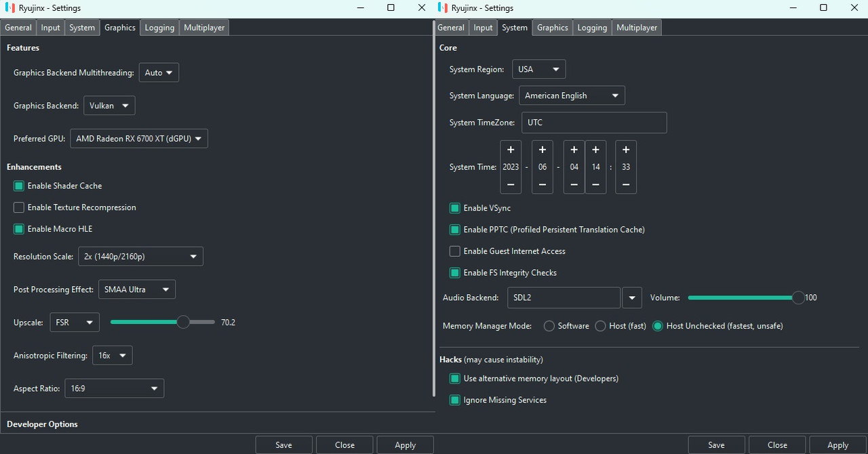This screenshot has height=454, width=868.
Task: Increase the system time minute 33 with plus
Action: tap(626, 150)
